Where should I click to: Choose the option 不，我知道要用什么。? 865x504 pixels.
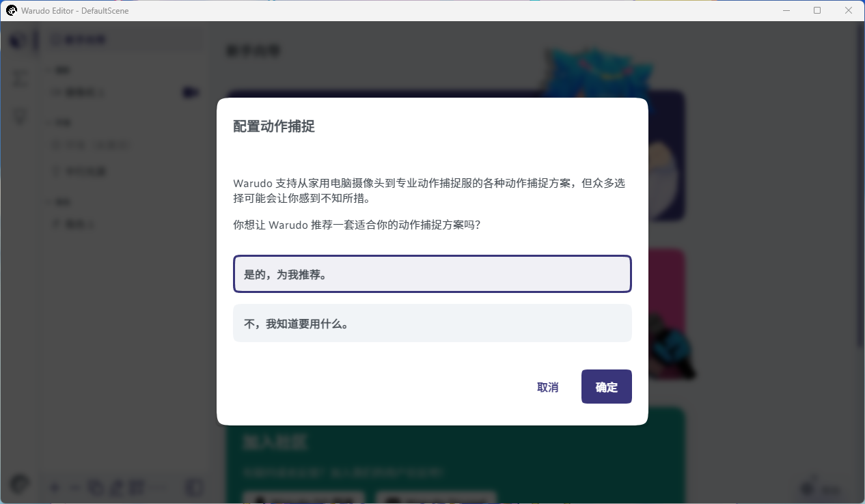432,323
